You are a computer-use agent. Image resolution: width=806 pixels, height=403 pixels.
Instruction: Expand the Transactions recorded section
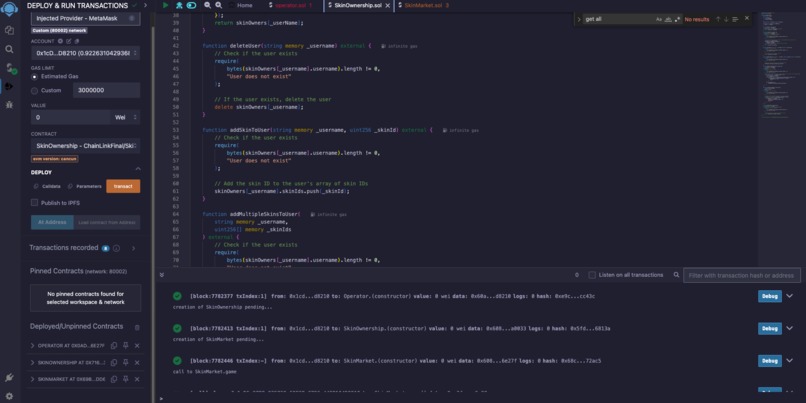[x=134, y=248]
